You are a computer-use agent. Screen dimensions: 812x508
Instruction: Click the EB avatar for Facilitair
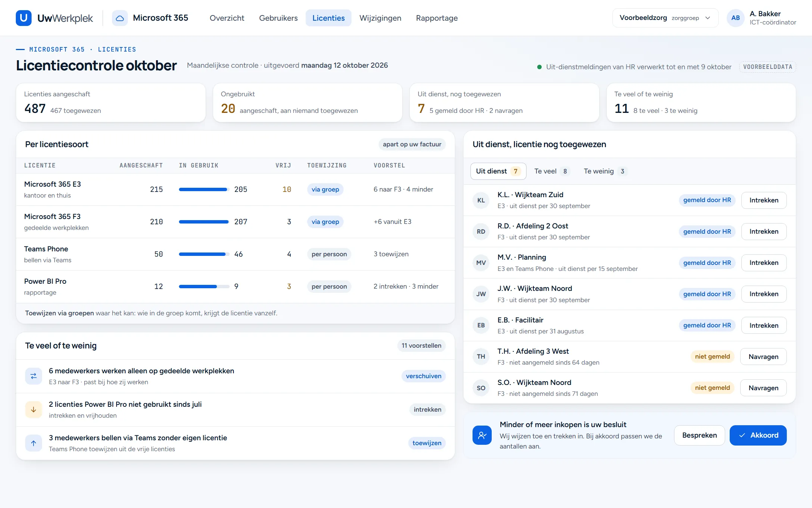[x=481, y=325]
